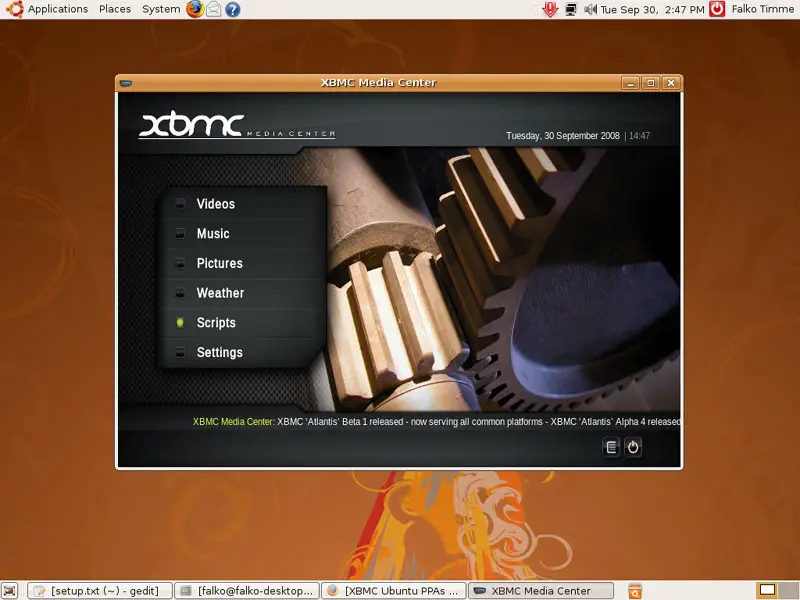Click the date text 'Tuesday, 30 September 2008'
The height and width of the screenshot is (600, 800).
(x=563, y=136)
